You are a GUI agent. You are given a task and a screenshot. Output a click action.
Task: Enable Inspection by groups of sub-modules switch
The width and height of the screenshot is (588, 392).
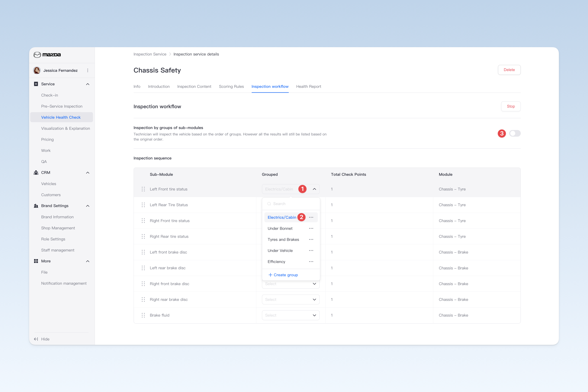(515, 133)
